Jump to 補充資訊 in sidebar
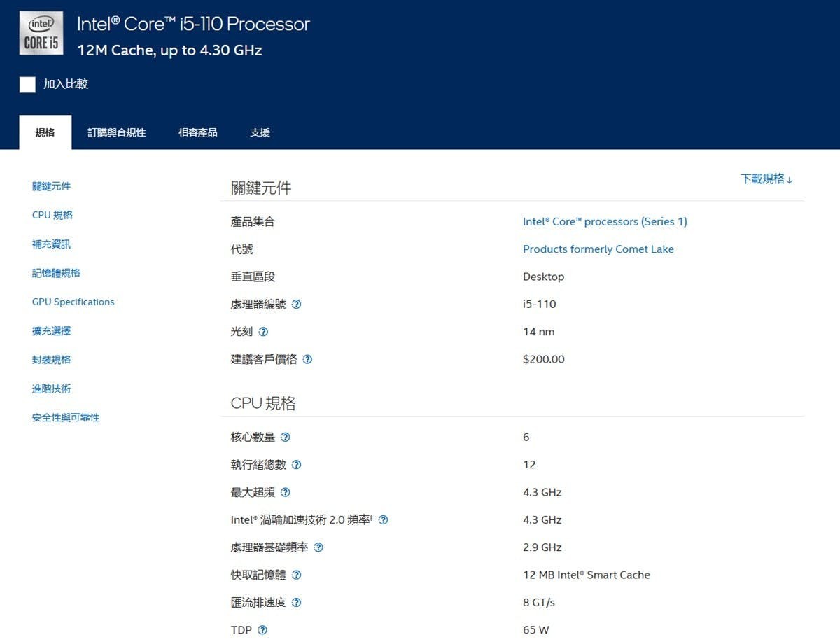Image resolution: width=840 pixels, height=642 pixels. [51, 244]
